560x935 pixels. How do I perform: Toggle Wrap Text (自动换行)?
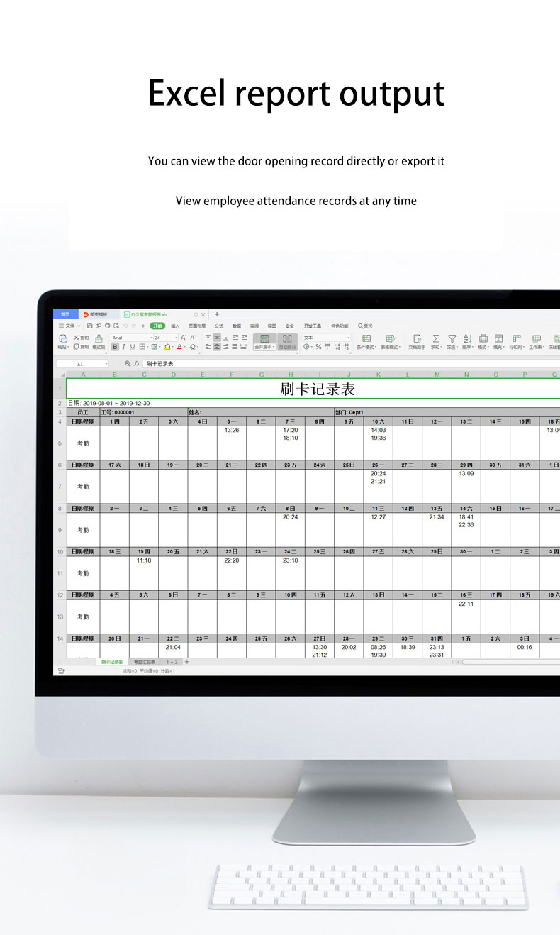tap(287, 342)
